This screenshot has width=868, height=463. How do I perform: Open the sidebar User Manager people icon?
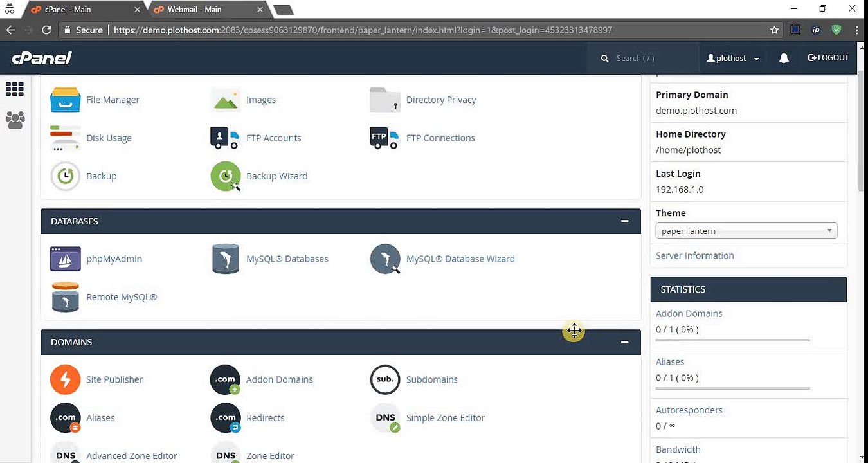(15, 120)
